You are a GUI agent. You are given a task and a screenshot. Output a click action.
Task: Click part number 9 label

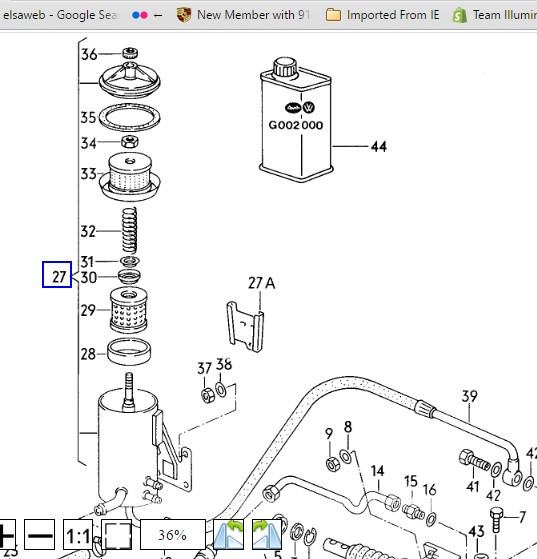[329, 434]
